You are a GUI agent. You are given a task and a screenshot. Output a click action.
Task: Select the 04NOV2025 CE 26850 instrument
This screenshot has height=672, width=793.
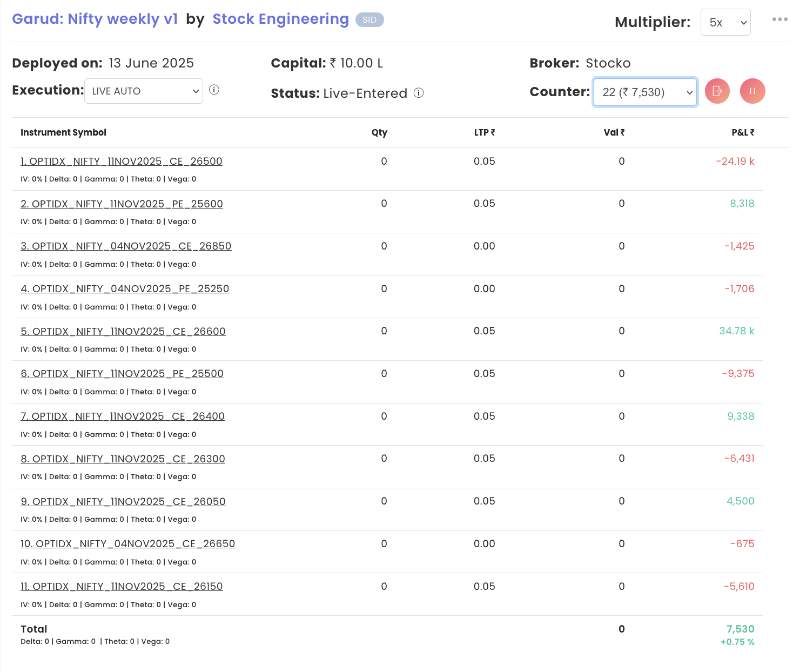(126, 246)
